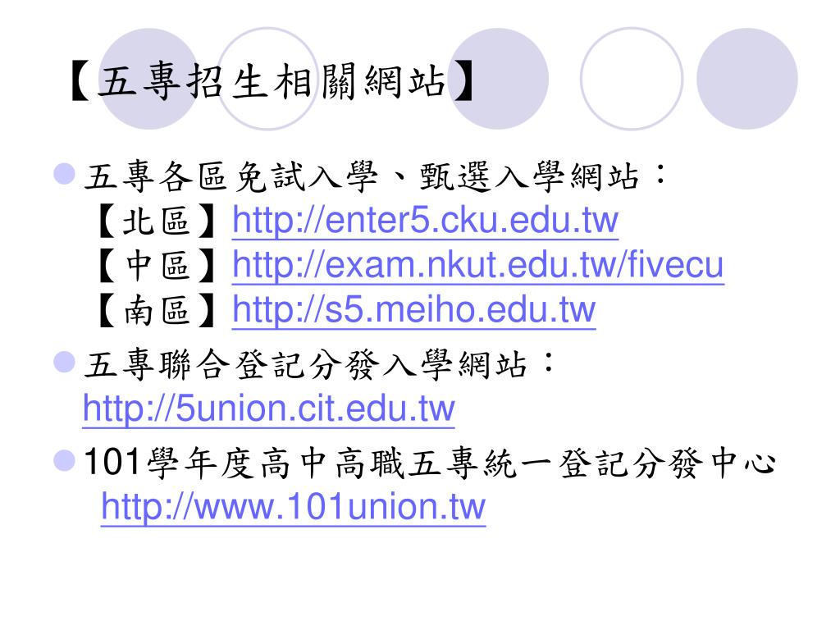Click the first bullet dot beside 五專各區免試入學
The width and height of the screenshot is (840, 630).
coord(64,174)
